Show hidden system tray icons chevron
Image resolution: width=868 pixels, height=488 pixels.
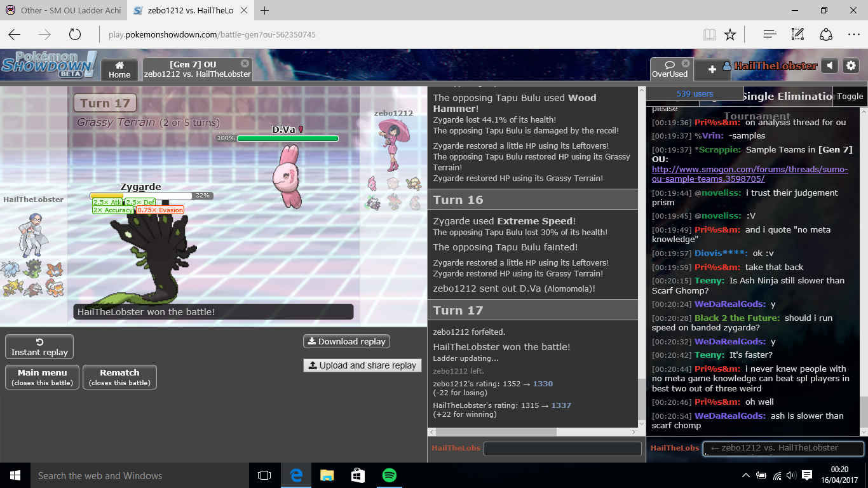click(746, 475)
